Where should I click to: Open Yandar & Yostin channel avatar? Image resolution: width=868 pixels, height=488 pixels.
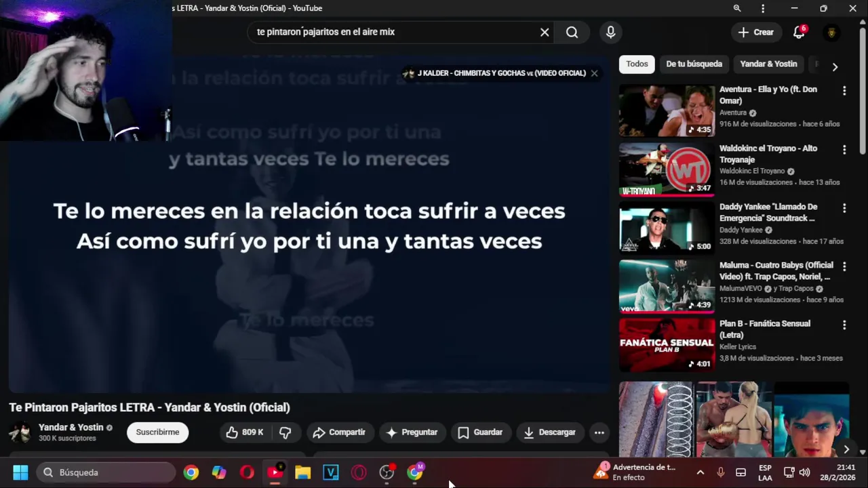point(20,432)
